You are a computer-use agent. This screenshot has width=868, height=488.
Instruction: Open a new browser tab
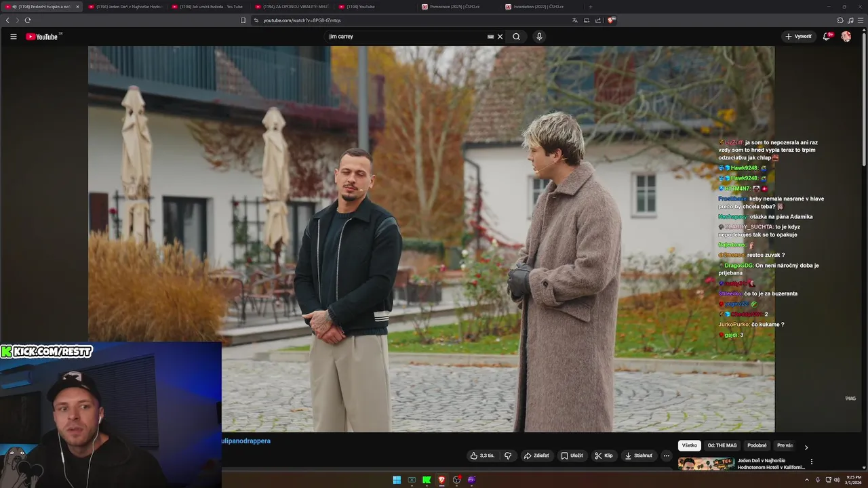pos(591,7)
